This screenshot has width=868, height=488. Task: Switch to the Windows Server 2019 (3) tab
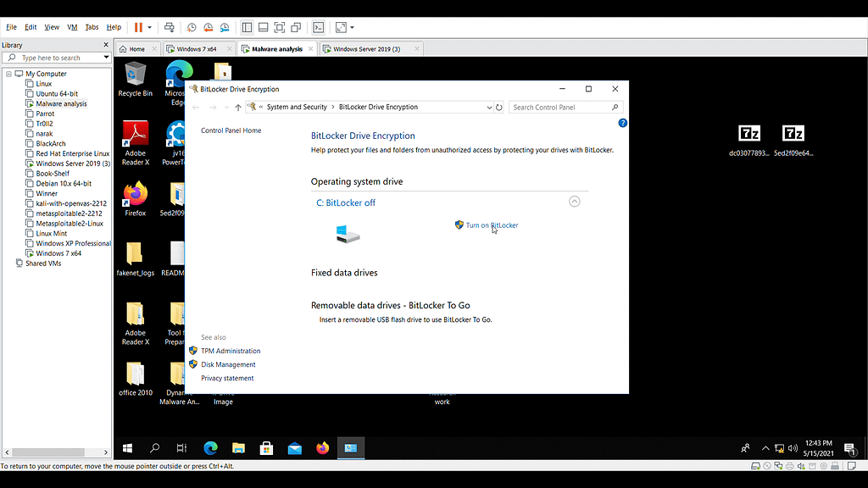[x=366, y=48]
